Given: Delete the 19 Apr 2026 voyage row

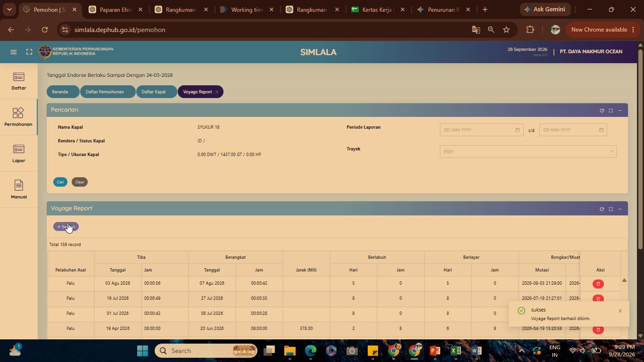Looking at the screenshot, I should (x=598, y=329).
